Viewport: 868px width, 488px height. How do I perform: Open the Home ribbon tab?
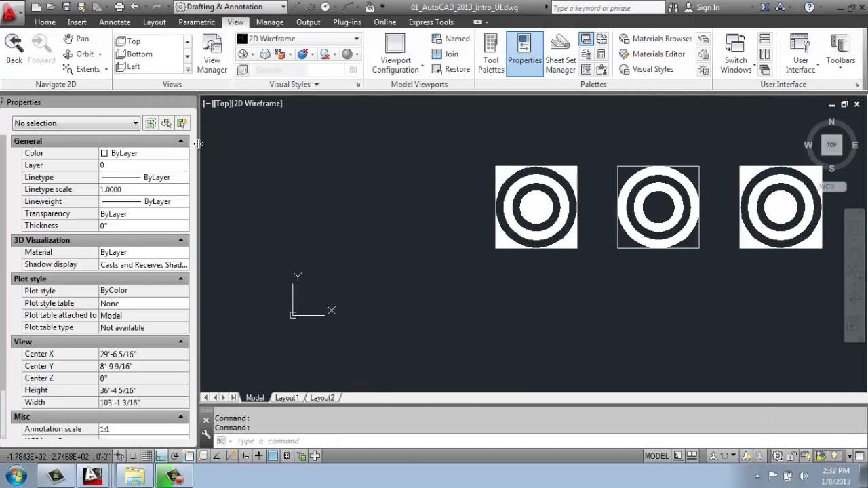(45, 22)
